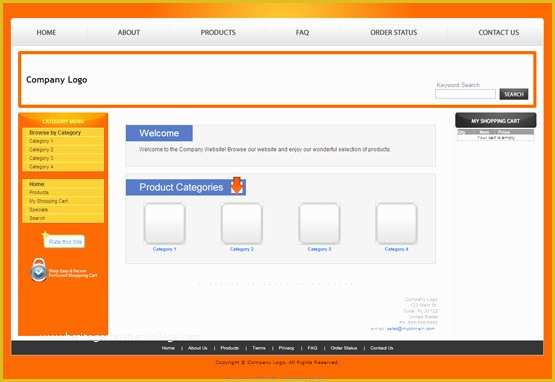The height and width of the screenshot is (382, 555).
Task: Focus the Keyword Search input field
Action: tap(465, 94)
